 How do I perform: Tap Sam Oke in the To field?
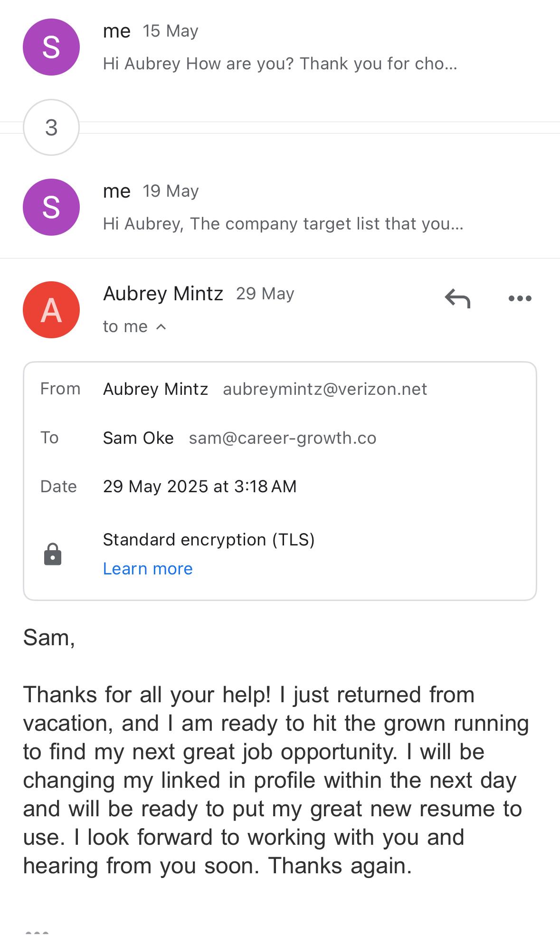click(x=138, y=438)
